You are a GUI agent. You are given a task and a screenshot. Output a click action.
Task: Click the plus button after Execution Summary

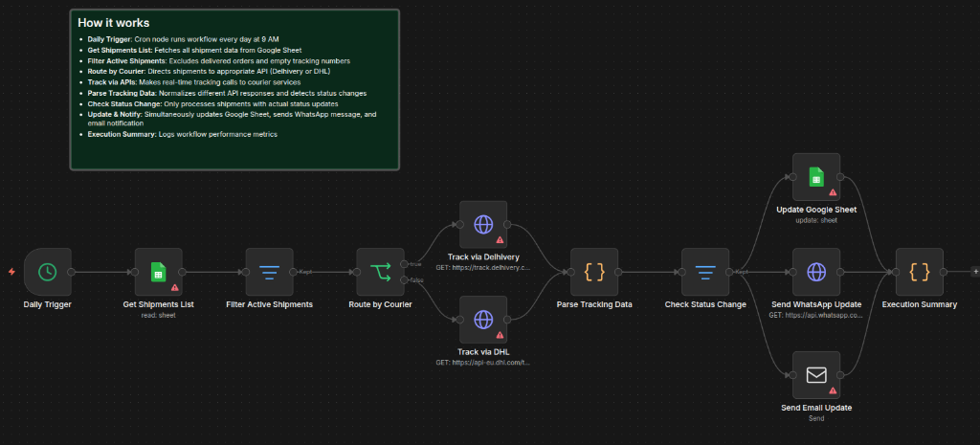tap(975, 272)
